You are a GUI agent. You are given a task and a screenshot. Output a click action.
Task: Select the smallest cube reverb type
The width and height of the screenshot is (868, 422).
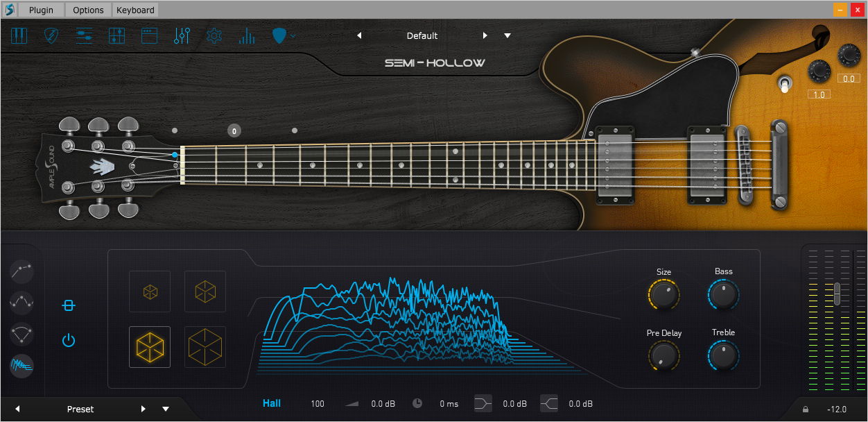click(150, 292)
